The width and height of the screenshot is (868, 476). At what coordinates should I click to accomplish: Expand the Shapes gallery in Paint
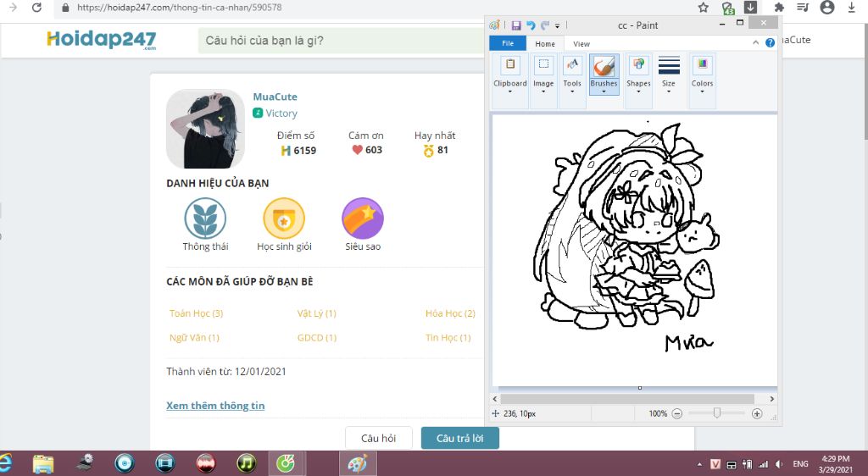(x=638, y=81)
